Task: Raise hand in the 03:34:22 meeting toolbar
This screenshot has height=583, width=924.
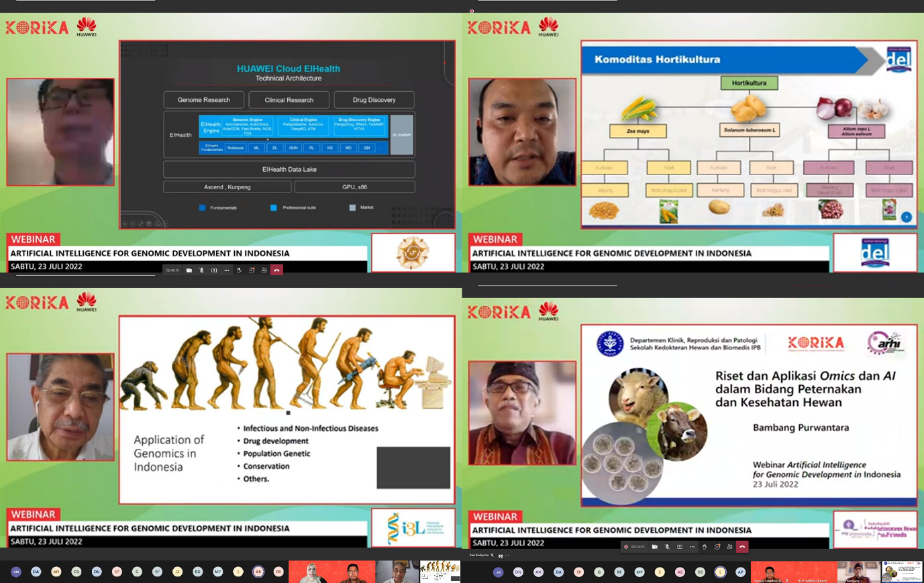Action: pos(705,547)
